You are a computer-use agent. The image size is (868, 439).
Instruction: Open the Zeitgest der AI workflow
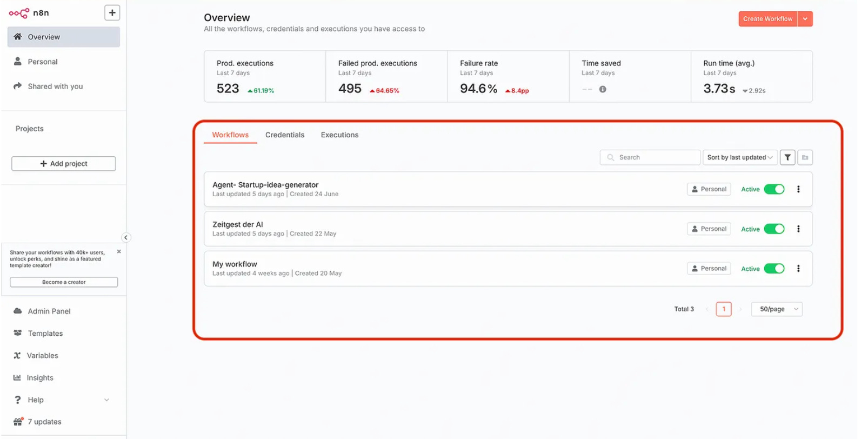(x=508, y=229)
